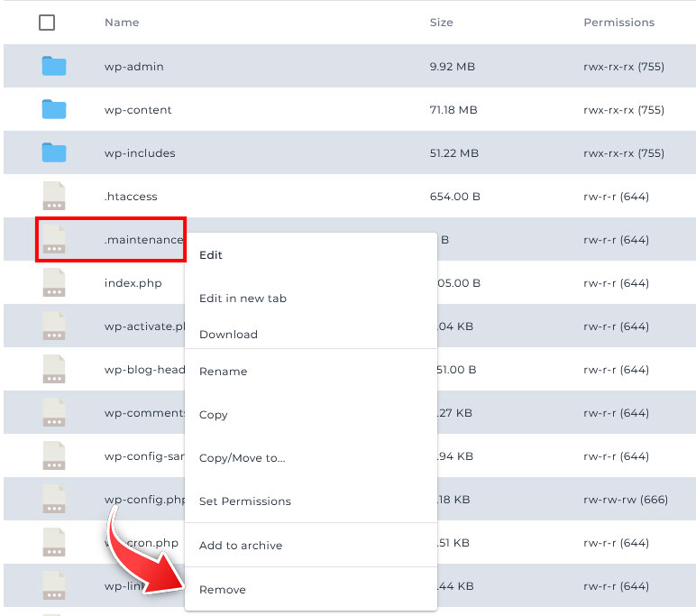Click the wp-includes folder name
This screenshot has width=696, height=616.
(140, 152)
